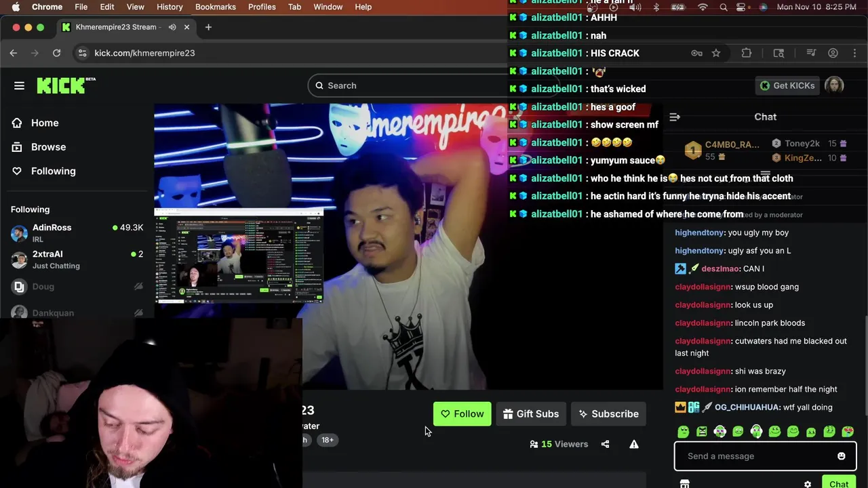Click Toney2k in gift leaderboard
Viewport: 868px width, 488px height.
point(810,144)
